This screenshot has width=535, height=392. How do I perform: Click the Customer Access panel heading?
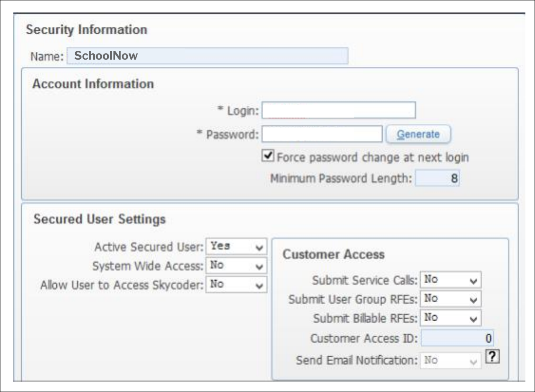click(x=333, y=254)
